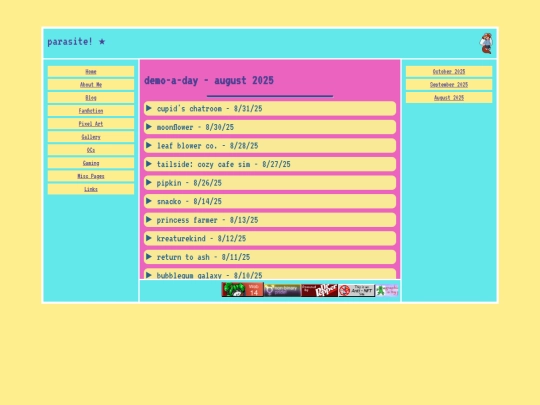The image size is (540, 405).
Task: Click the Anti-NFT site badge
Action: 356,290
